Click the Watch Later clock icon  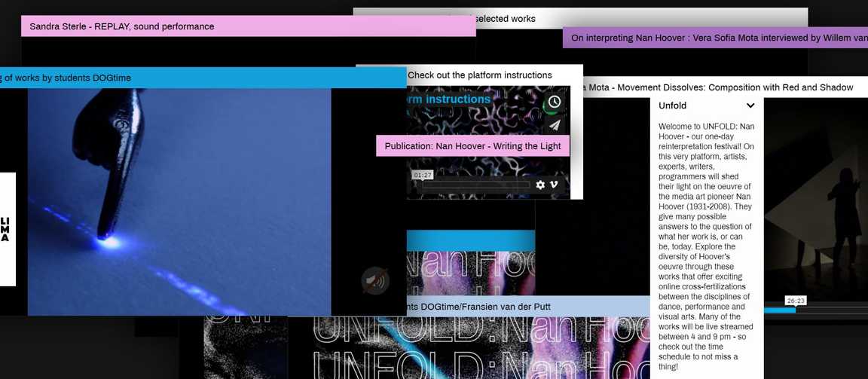(x=554, y=102)
